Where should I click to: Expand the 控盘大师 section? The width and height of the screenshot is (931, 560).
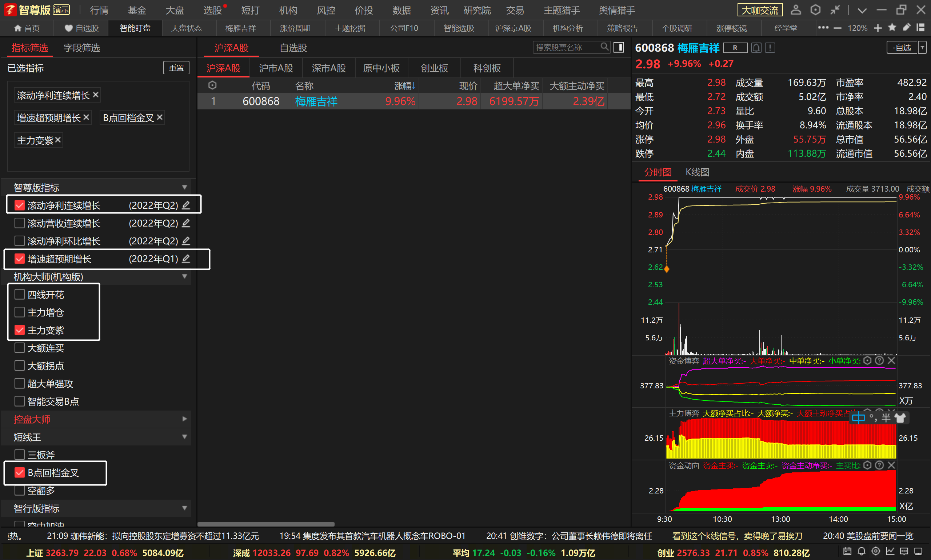(184, 419)
